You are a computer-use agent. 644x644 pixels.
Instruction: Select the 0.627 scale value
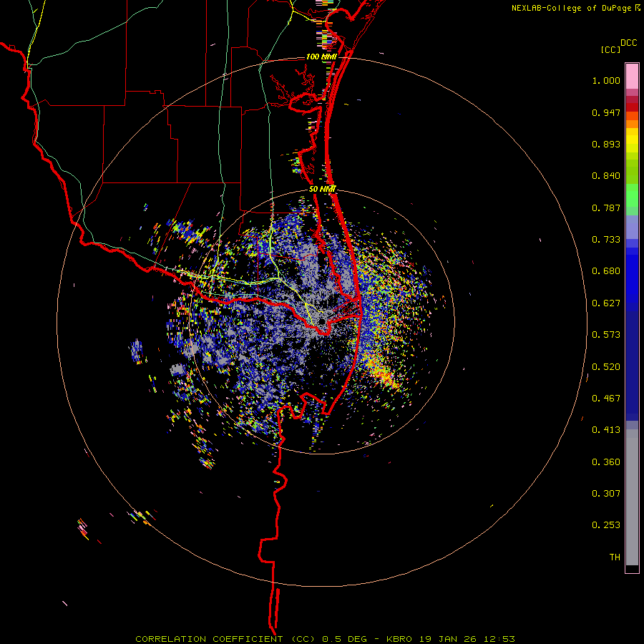(606, 303)
